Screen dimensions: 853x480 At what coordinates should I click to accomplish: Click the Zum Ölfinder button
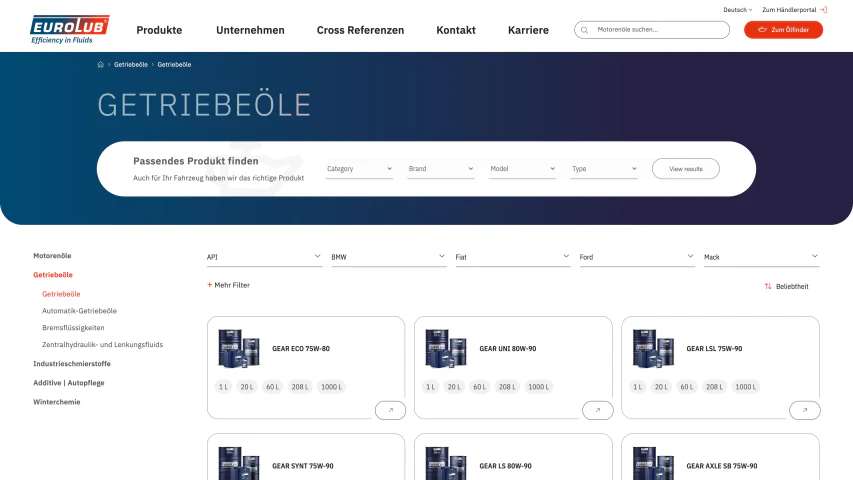click(x=783, y=30)
